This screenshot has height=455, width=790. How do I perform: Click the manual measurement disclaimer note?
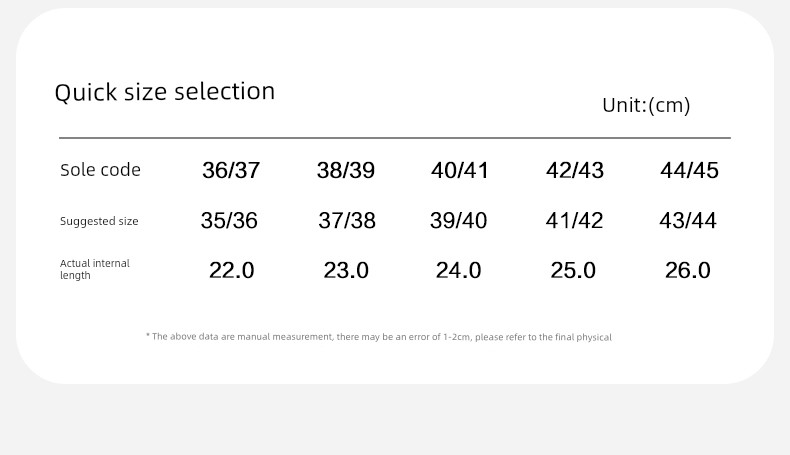click(x=379, y=337)
